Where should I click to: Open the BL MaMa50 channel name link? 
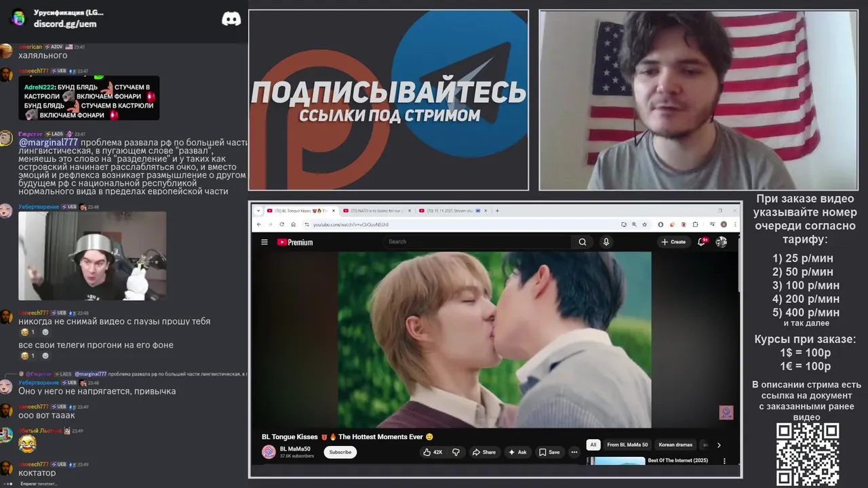pos(295,449)
